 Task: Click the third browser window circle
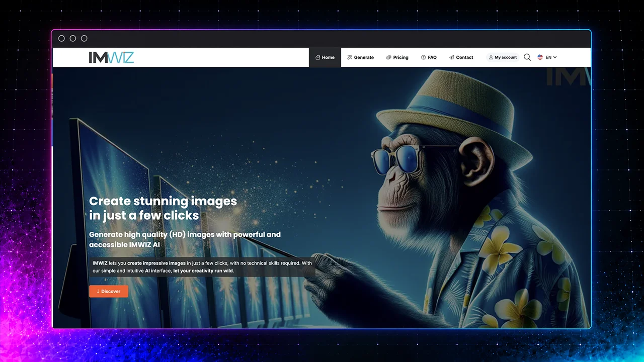coord(84,38)
